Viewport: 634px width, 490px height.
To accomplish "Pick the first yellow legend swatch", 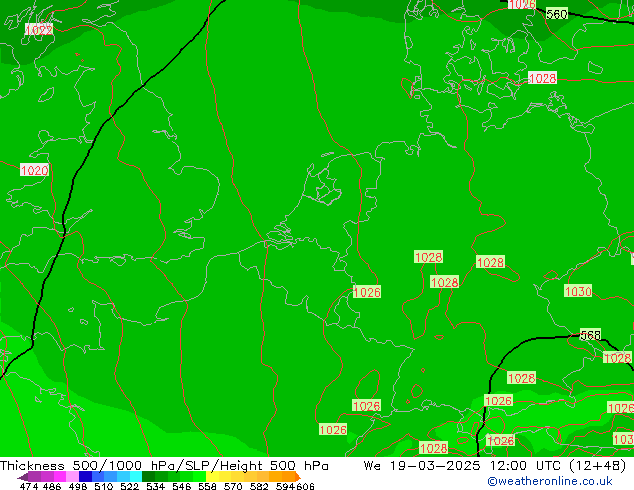I will (212, 477).
